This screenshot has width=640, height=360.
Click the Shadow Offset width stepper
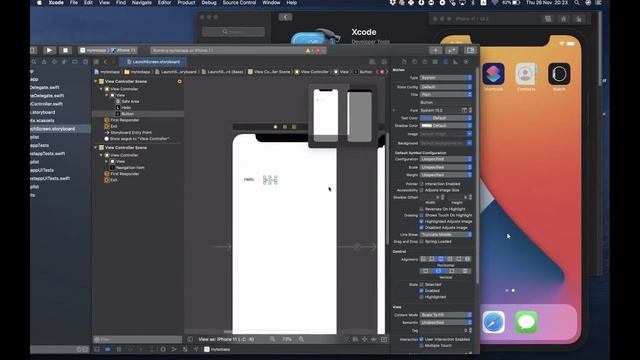(442, 197)
